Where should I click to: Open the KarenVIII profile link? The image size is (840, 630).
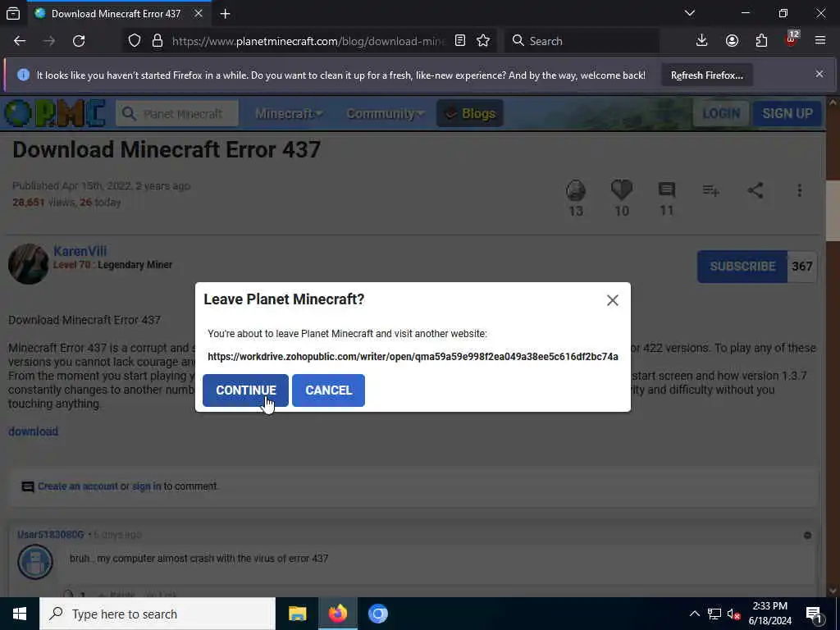80,251
